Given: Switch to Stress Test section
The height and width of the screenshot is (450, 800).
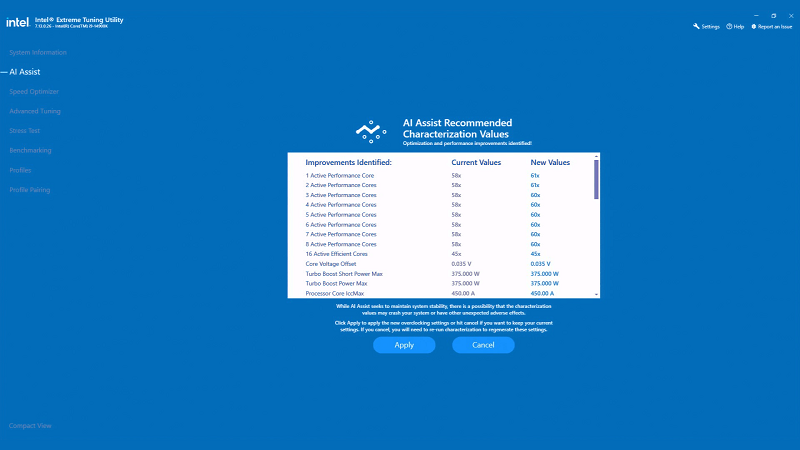Looking at the screenshot, I should point(24,131).
